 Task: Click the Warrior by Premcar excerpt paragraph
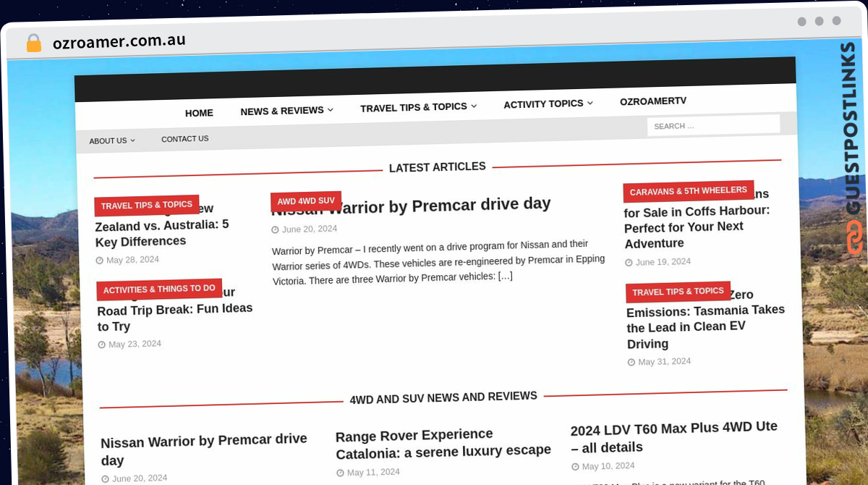click(438, 261)
